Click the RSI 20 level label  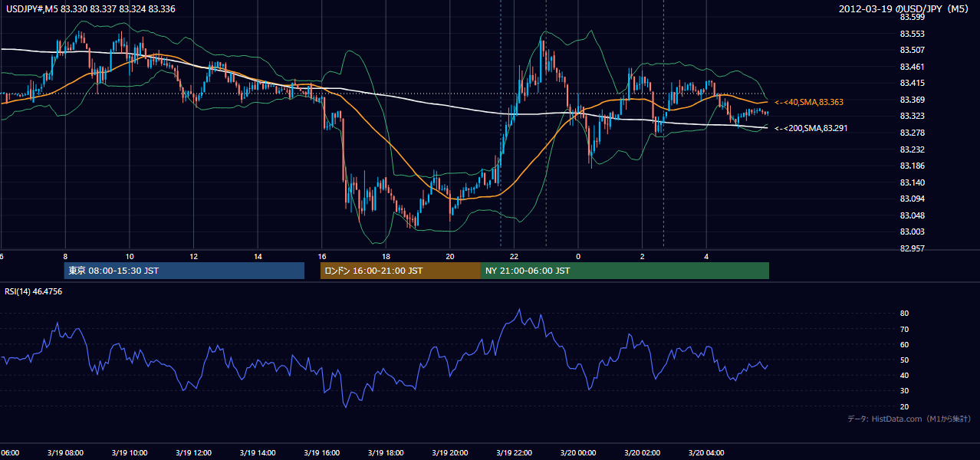pyautogui.click(x=904, y=406)
